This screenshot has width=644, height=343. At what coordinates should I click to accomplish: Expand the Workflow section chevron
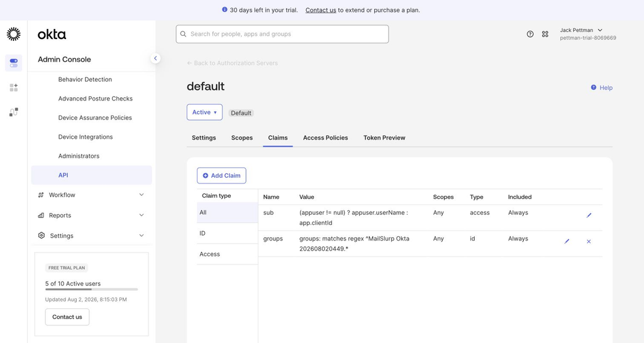coord(142,195)
